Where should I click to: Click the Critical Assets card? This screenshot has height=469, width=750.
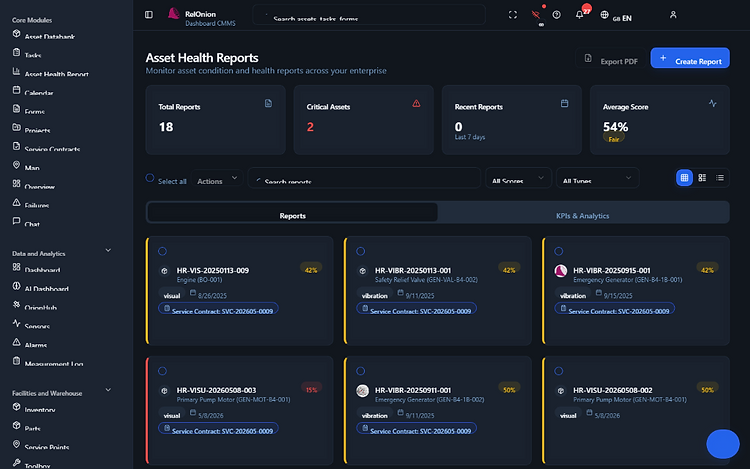(364, 120)
